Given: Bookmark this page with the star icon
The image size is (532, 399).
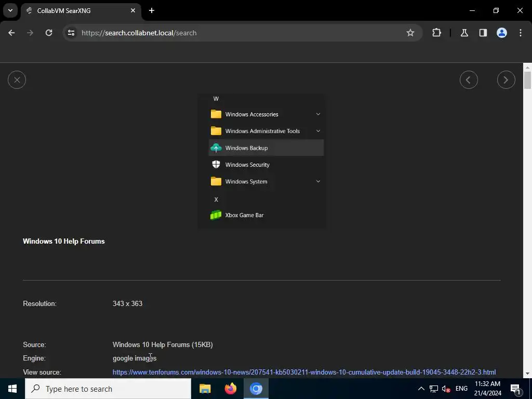Looking at the screenshot, I should (x=410, y=33).
